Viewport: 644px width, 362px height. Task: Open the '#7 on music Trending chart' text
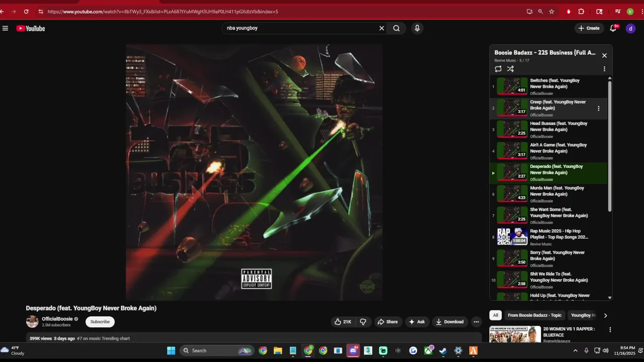point(104,338)
